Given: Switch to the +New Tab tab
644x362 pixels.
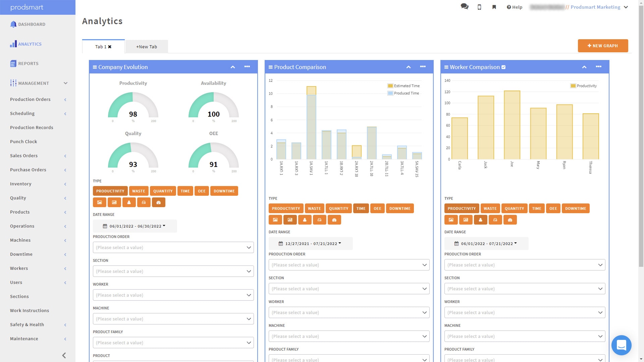Looking at the screenshot, I should click(x=147, y=47).
